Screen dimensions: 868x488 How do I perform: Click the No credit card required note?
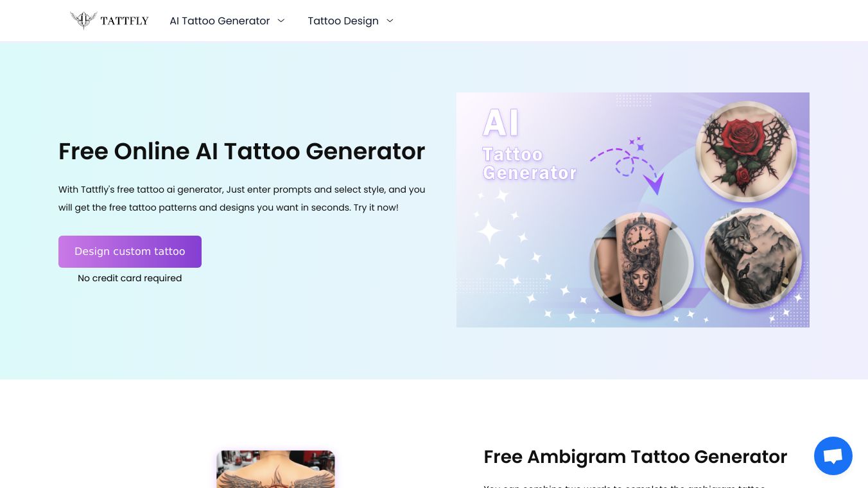pyautogui.click(x=130, y=278)
